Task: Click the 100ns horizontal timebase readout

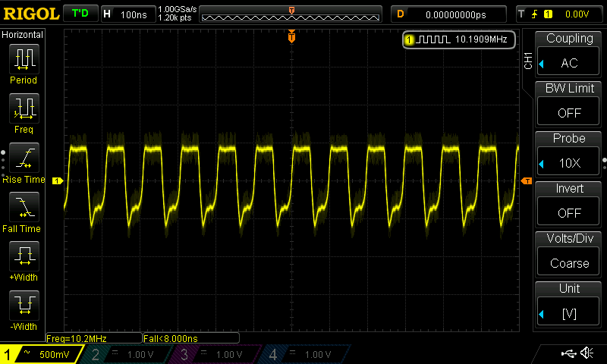Action: coord(127,14)
